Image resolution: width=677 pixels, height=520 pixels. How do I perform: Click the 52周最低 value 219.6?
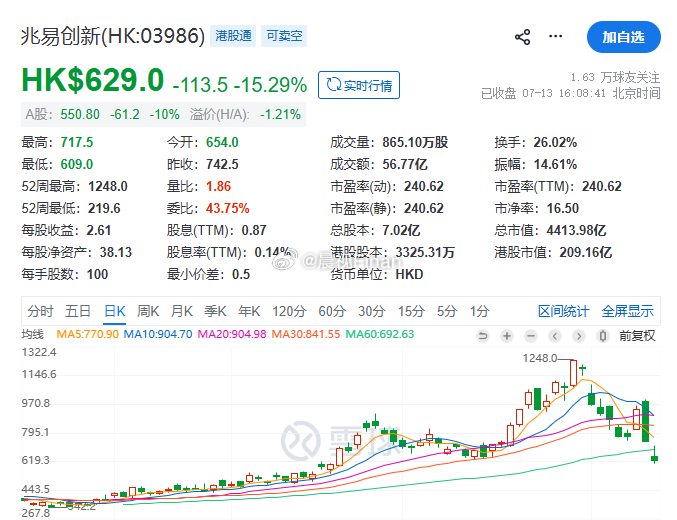coord(104,209)
